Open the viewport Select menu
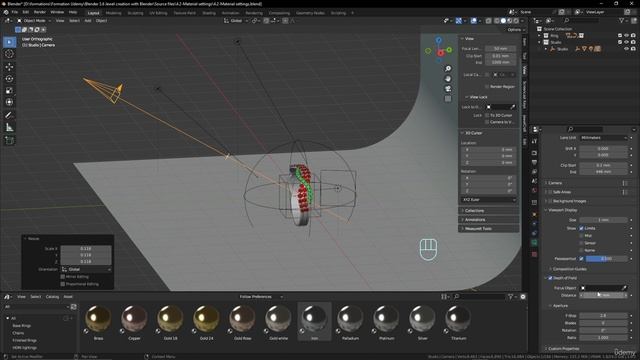This screenshot has height=360, width=640. [x=74, y=20]
